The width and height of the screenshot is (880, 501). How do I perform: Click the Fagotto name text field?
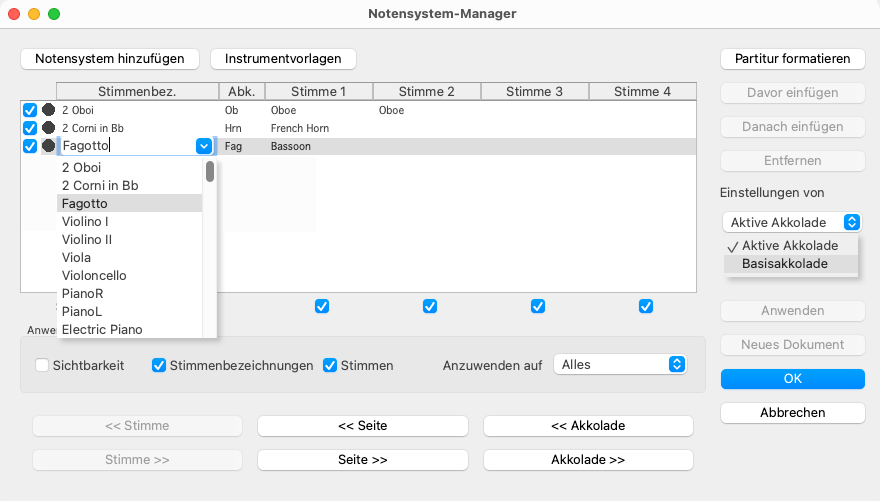point(125,146)
